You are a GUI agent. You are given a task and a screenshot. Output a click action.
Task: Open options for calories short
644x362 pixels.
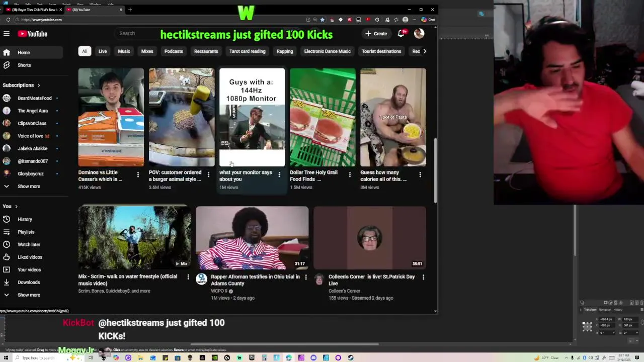420,174
